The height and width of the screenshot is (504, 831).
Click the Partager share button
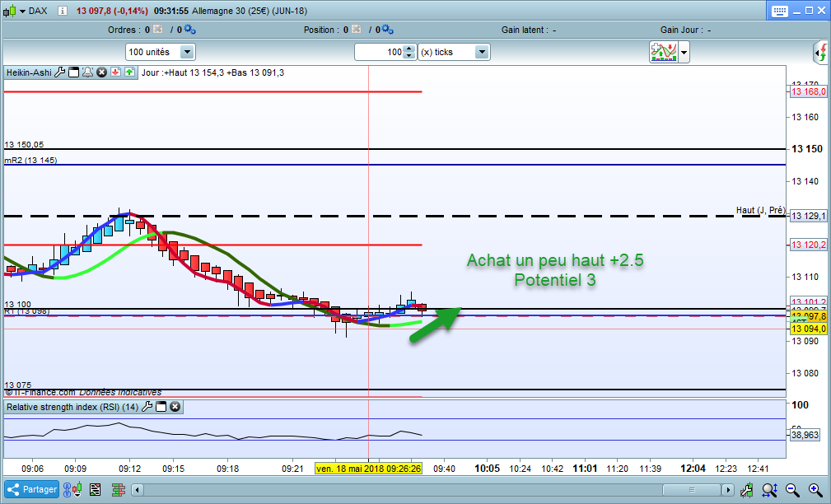pyautogui.click(x=31, y=489)
